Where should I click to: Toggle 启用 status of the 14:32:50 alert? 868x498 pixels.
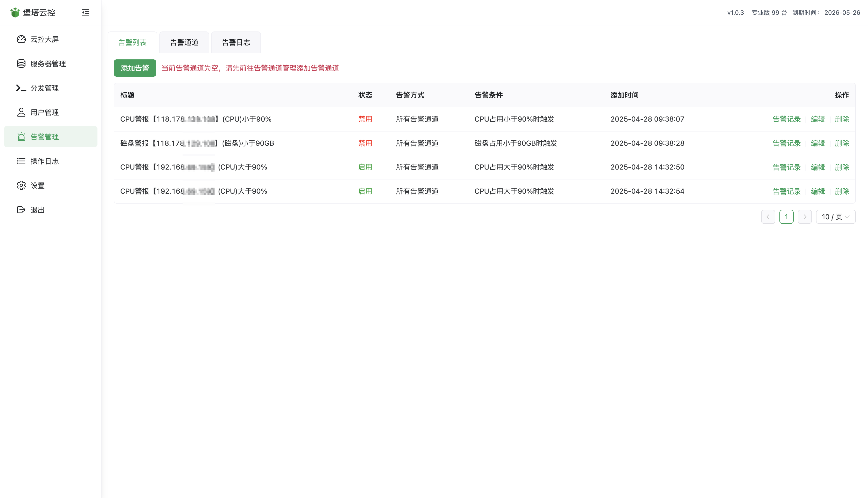365,167
